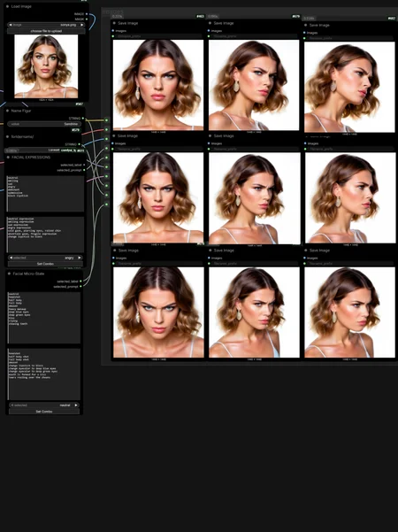The height and width of the screenshot is (532, 398).
Task: Collapse top-row Save Image node with three-quarter portrait
Action: pyautogui.click(x=210, y=23)
